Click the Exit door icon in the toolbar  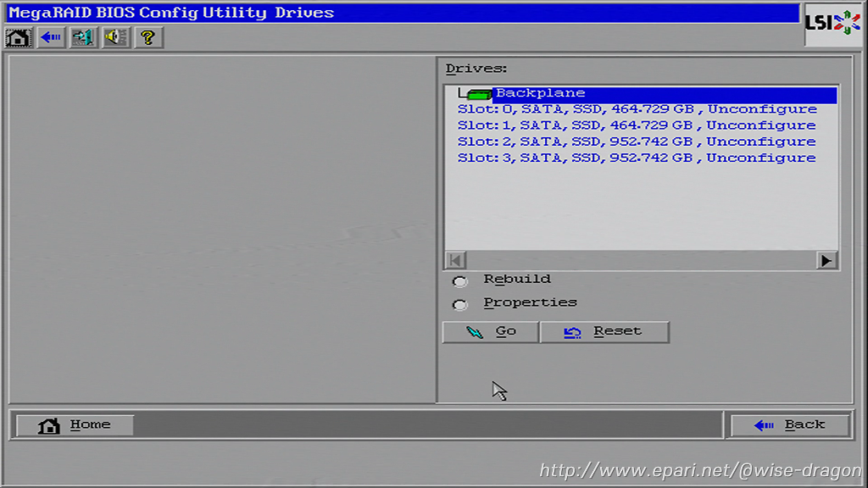tap(83, 37)
